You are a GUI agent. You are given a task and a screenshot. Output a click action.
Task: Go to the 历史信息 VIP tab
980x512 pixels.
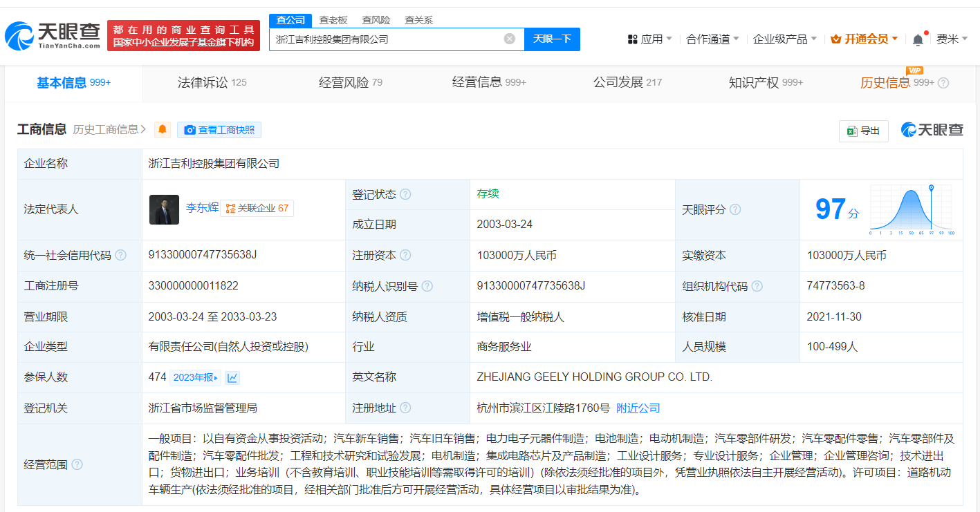click(897, 83)
